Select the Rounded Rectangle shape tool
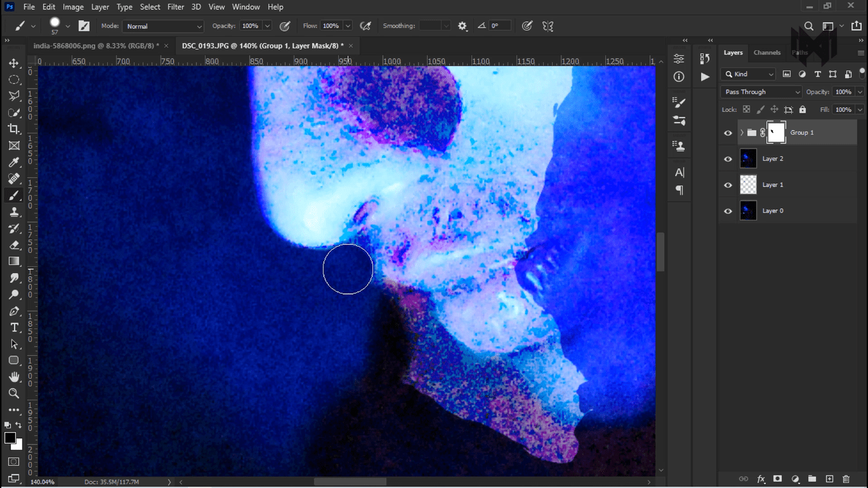Image resolution: width=868 pixels, height=488 pixels. (13, 360)
